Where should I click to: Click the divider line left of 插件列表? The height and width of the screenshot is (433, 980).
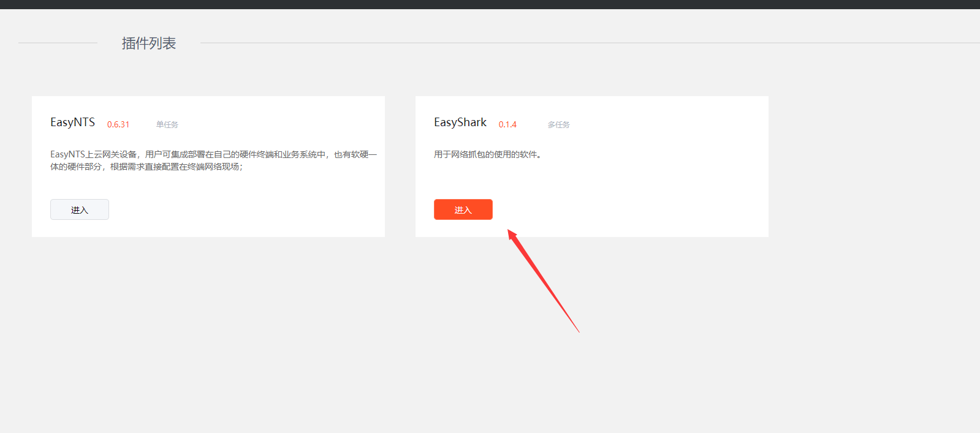[58, 43]
